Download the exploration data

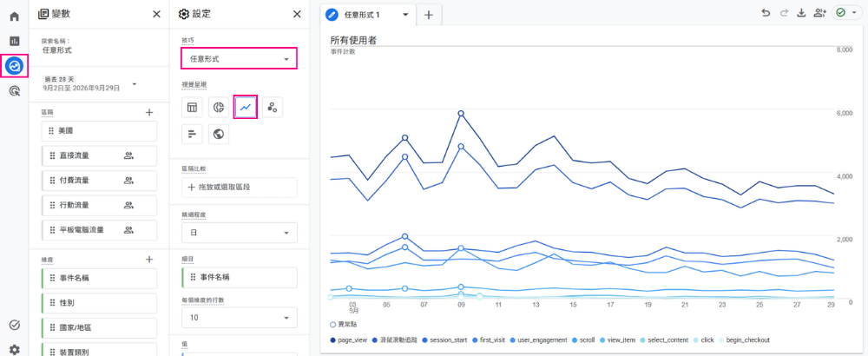(x=800, y=14)
